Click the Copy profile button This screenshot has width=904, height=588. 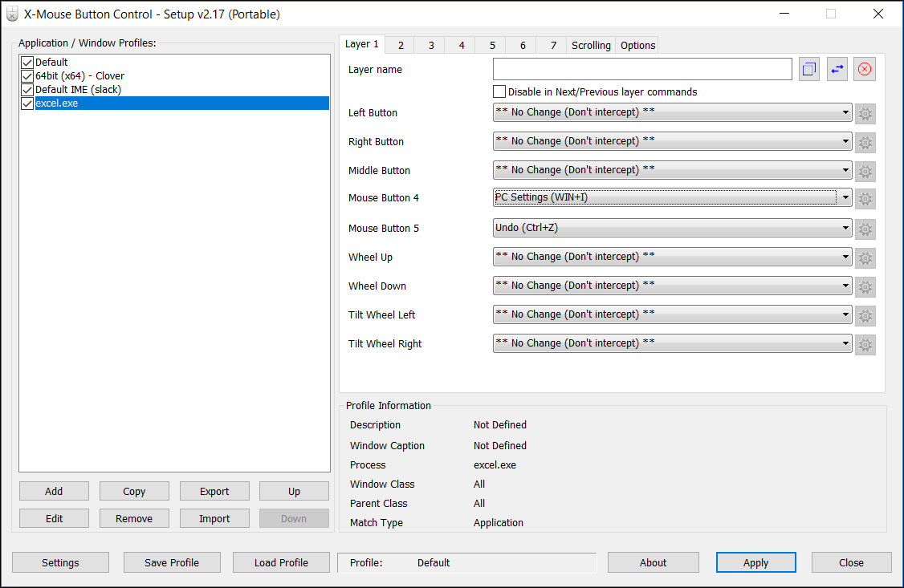click(134, 491)
